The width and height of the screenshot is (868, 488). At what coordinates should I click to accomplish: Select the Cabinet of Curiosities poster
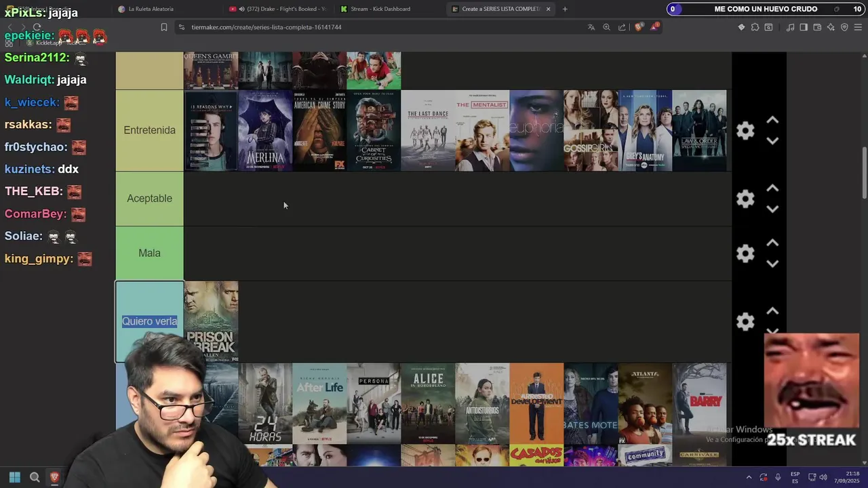[x=374, y=131]
